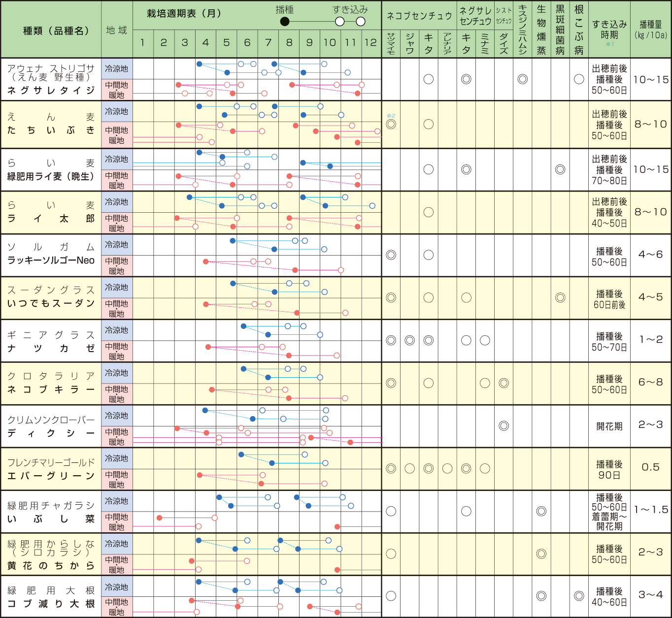Select たちいぶき row's サツマイモ double-circle mark
Viewport: 672px width, 618px height.
[x=391, y=124]
